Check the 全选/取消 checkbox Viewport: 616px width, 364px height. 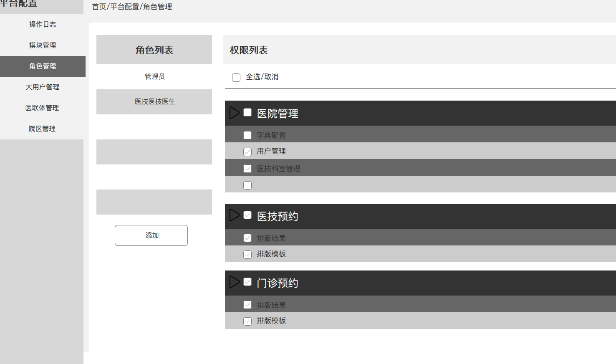tap(236, 78)
